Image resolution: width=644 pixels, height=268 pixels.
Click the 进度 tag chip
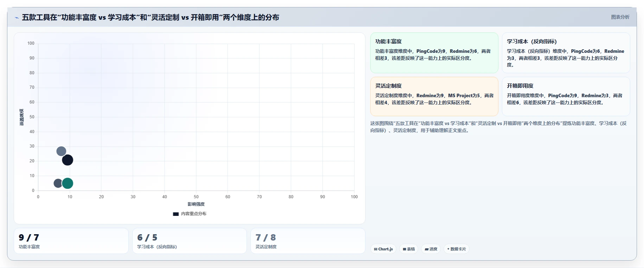431,249
